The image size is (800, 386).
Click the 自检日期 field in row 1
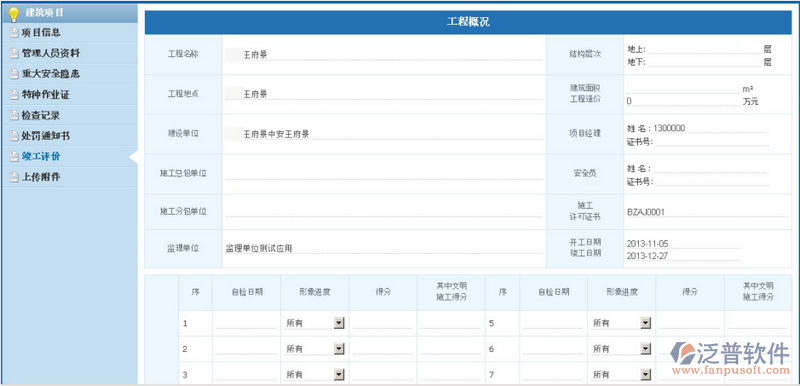pyautogui.click(x=246, y=323)
